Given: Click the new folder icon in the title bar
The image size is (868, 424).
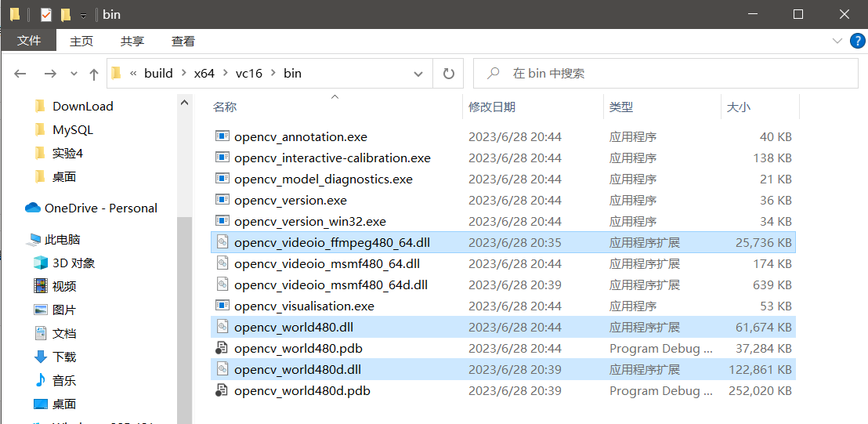Looking at the screenshot, I should 66,15.
